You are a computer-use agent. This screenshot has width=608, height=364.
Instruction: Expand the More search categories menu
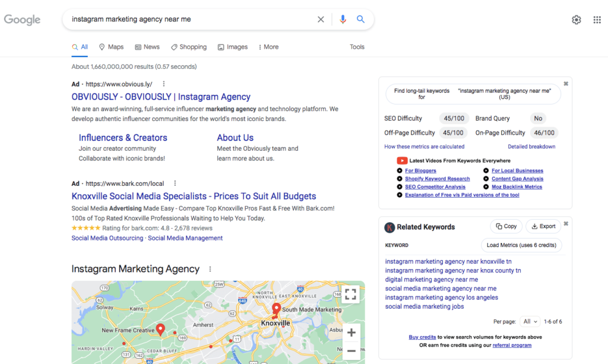[x=268, y=47]
